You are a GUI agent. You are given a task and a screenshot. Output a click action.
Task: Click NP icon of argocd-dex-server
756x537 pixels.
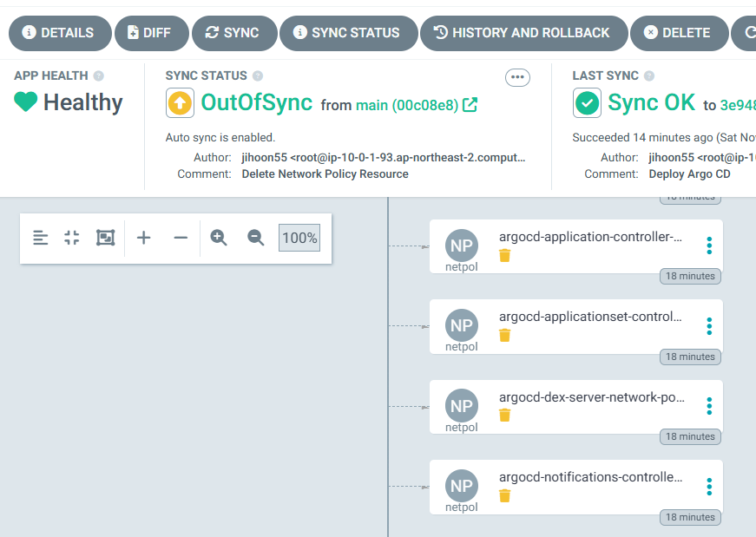click(462, 406)
